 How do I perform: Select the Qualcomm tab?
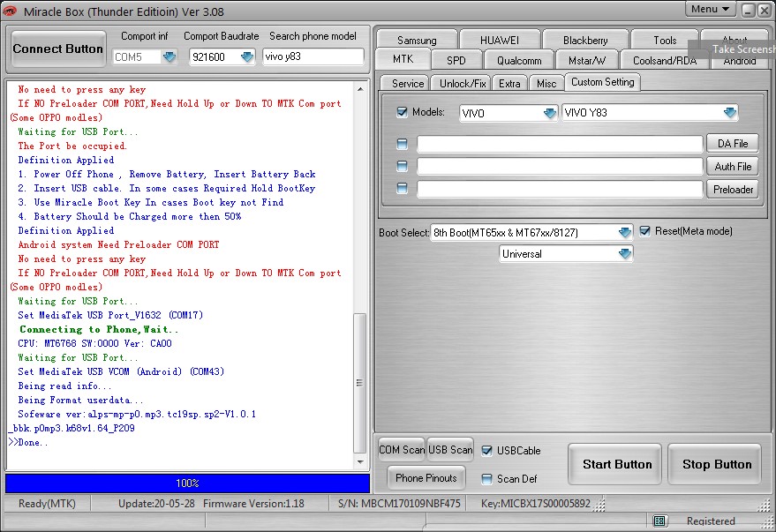519,60
